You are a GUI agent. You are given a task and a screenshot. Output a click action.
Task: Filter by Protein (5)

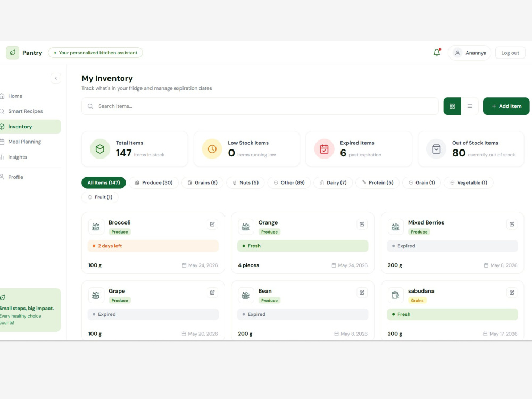click(x=377, y=182)
